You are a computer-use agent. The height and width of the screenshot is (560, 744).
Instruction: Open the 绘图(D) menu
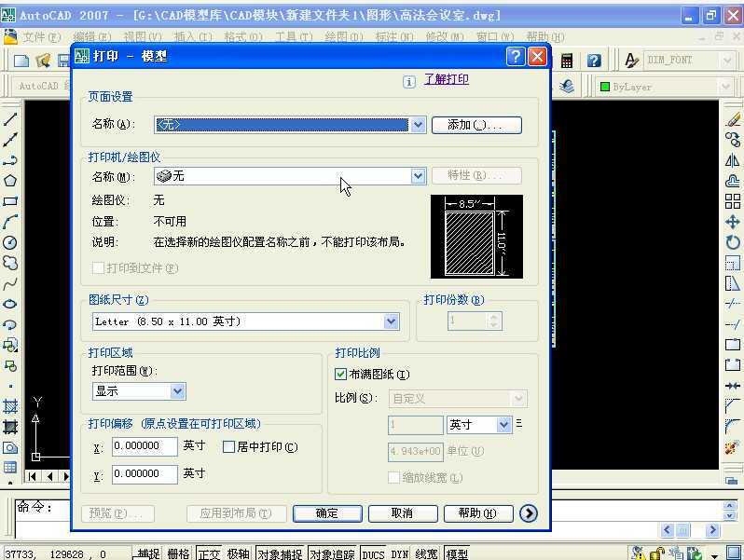[x=344, y=36]
